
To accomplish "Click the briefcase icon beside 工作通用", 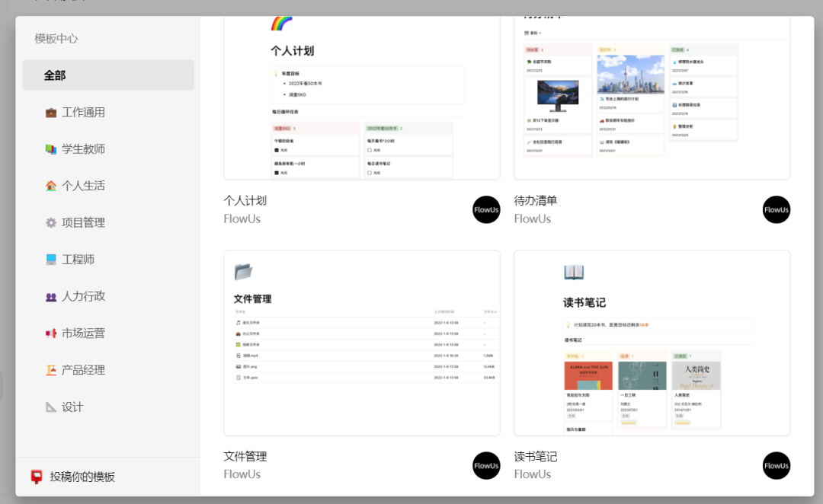I will click(51, 112).
